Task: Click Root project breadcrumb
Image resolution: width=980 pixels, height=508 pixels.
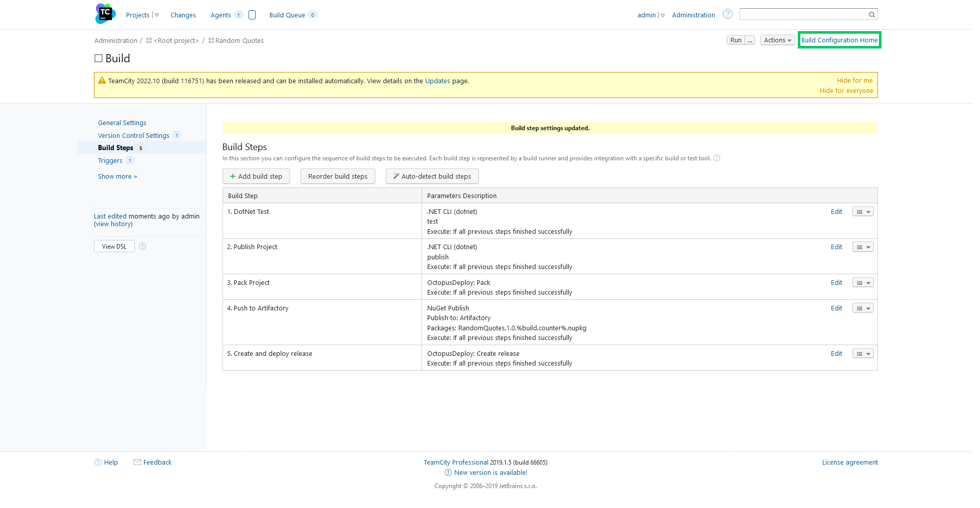Action: coord(176,40)
